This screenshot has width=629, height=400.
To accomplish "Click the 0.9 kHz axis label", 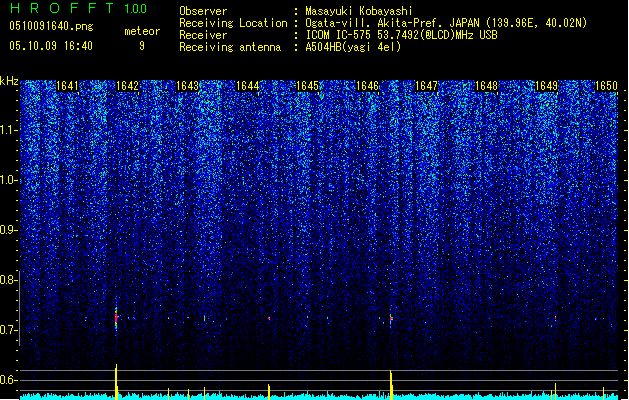I will (x=8, y=230).
